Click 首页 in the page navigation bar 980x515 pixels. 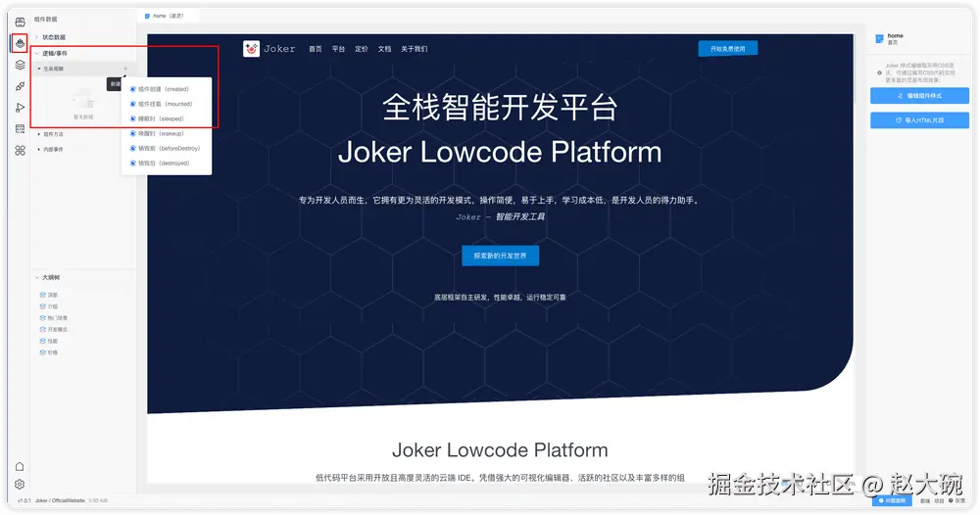[x=315, y=49]
